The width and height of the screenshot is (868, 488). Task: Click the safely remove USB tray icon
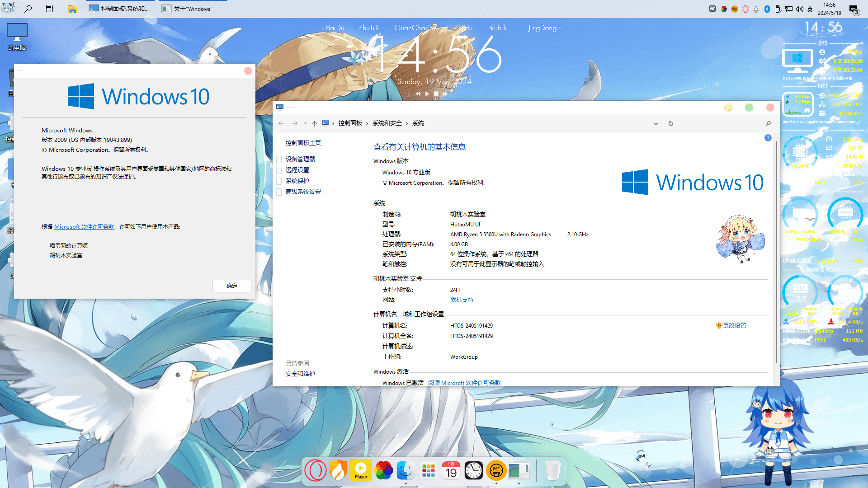click(x=778, y=9)
